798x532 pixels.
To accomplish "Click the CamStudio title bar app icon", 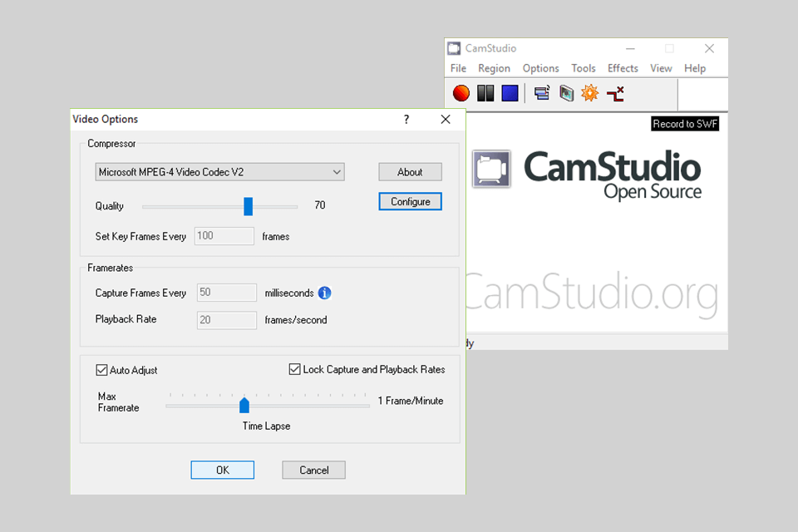I will click(454, 48).
